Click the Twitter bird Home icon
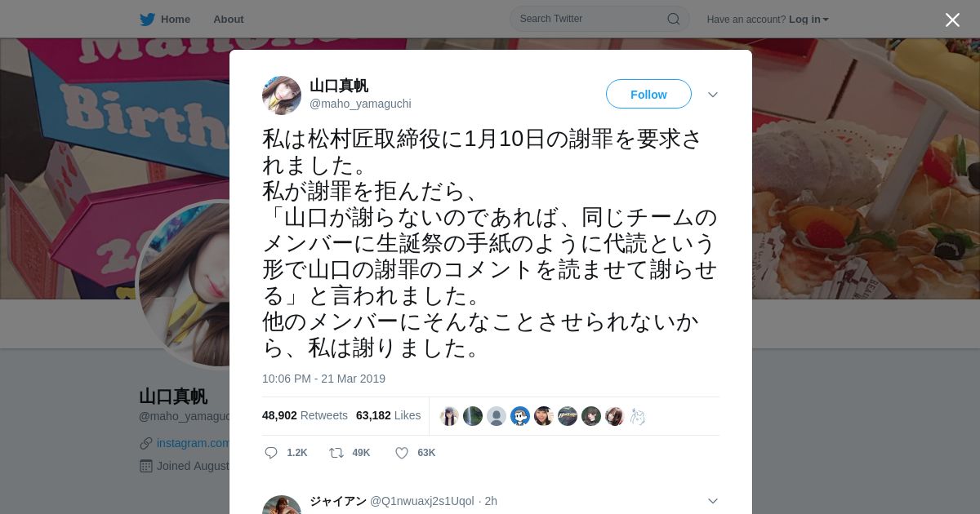980x514 pixels. point(147,20)
